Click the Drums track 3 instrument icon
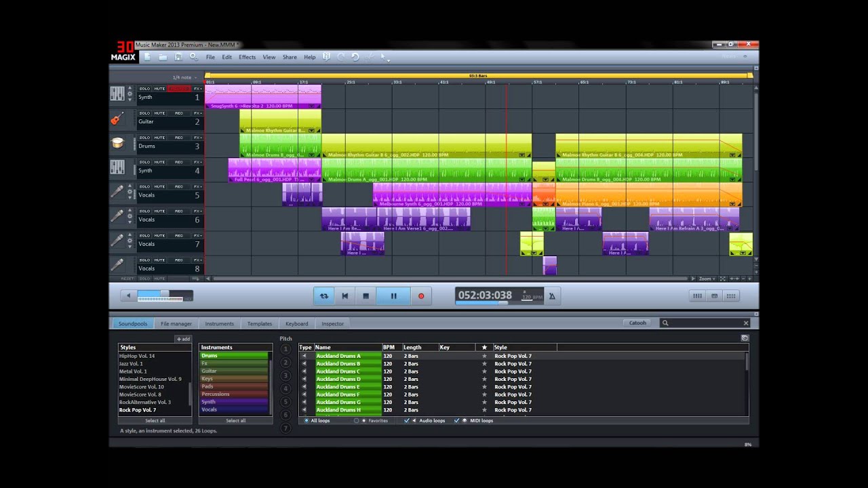868x488 pixels. click(117, 143)
